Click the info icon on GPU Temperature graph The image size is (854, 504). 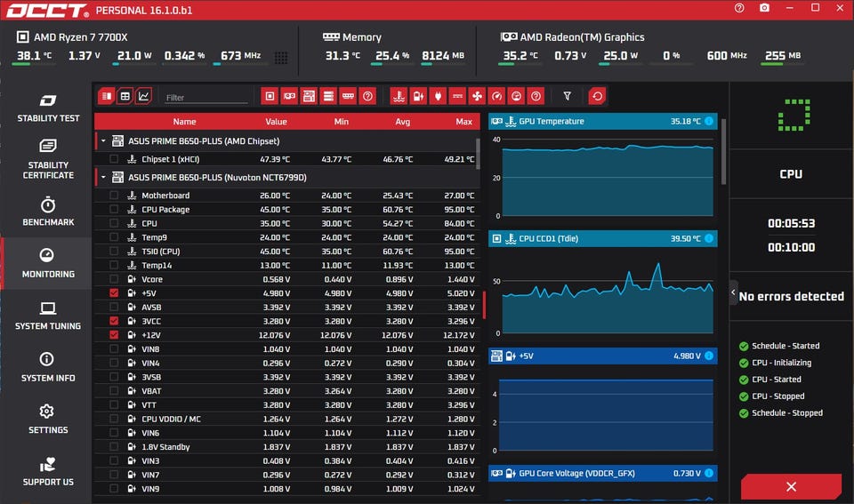pyautogui.click(x=709, y=121)
